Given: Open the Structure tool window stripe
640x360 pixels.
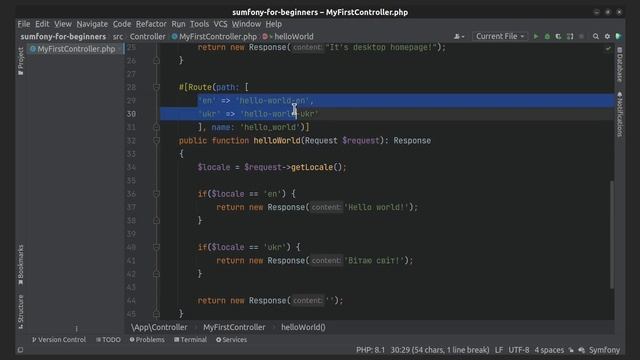Looking at the screenshot, I should point(20,311).
